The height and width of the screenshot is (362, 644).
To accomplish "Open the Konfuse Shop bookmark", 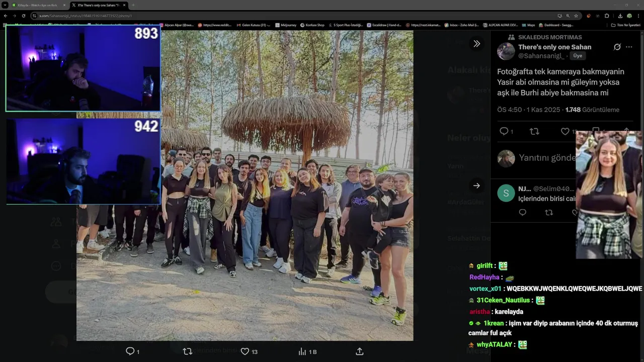I will point(312,25).
